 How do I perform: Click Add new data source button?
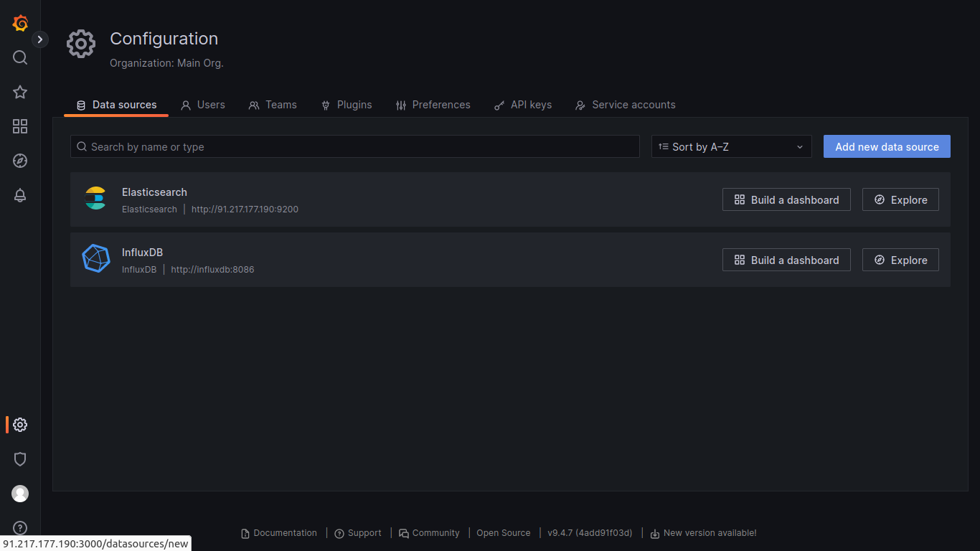click(x=887, y=146)
